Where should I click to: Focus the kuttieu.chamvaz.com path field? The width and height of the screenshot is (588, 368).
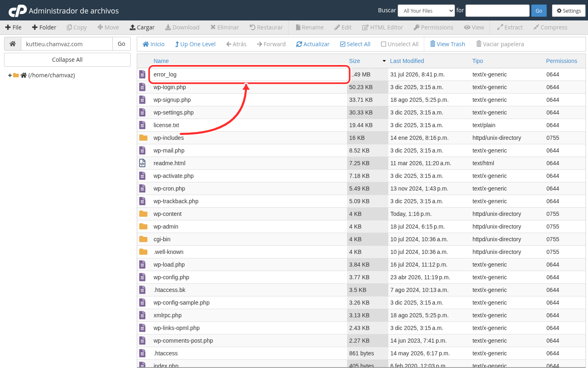coord(67,44)
